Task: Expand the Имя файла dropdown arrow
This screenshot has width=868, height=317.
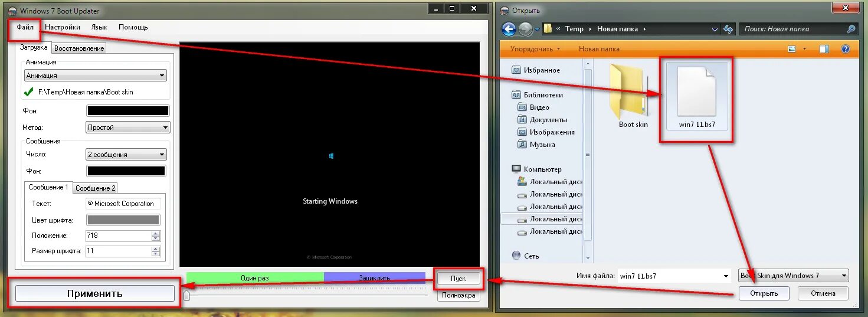Action: (726, 276)
